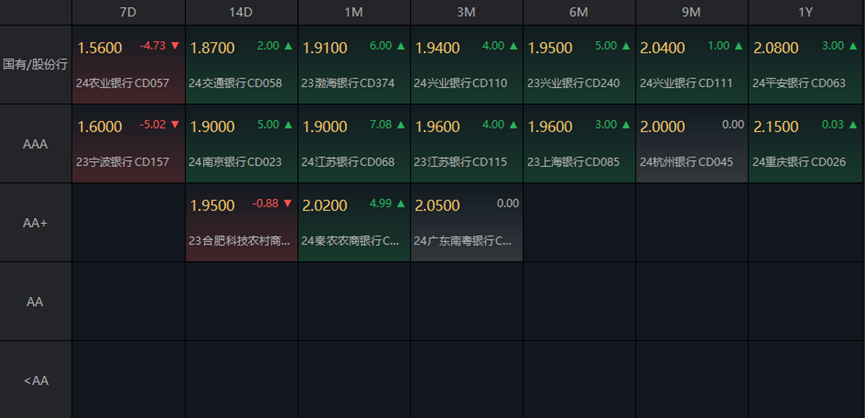Select the 14D column header
Image resolution: width=865 pixels, height=418 pixels.
[x=241, y=12]
